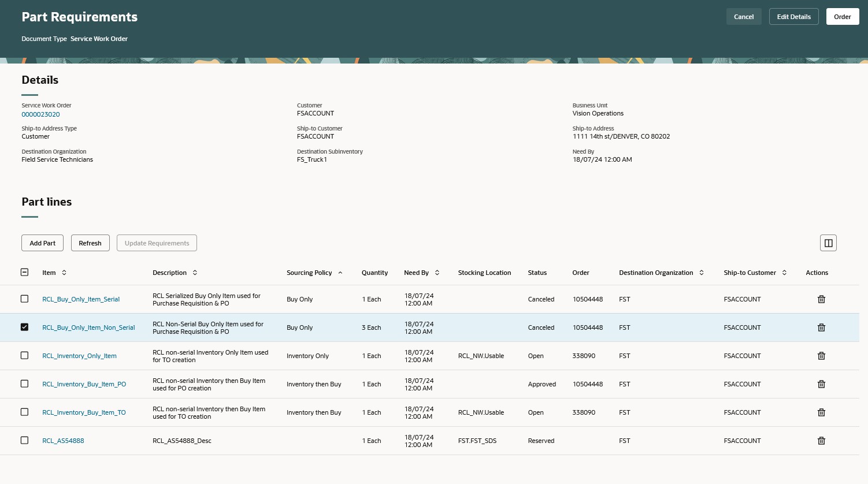Toggle select-all part lines checkbox
868x484 pixels.
click(24, 272)
